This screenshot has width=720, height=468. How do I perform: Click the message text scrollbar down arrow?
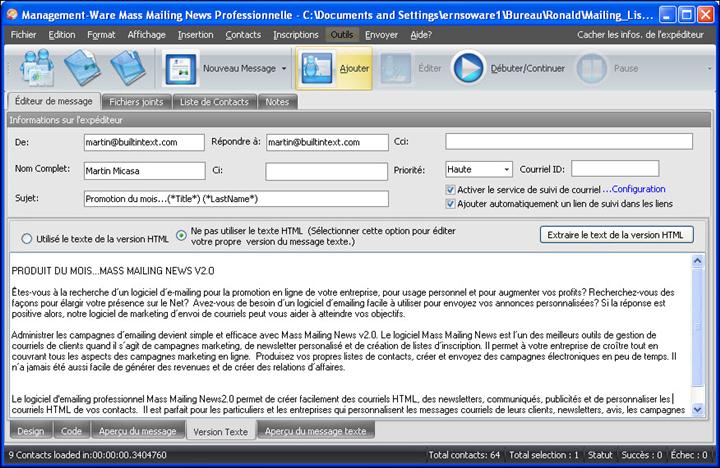click(x=697, y=409)
